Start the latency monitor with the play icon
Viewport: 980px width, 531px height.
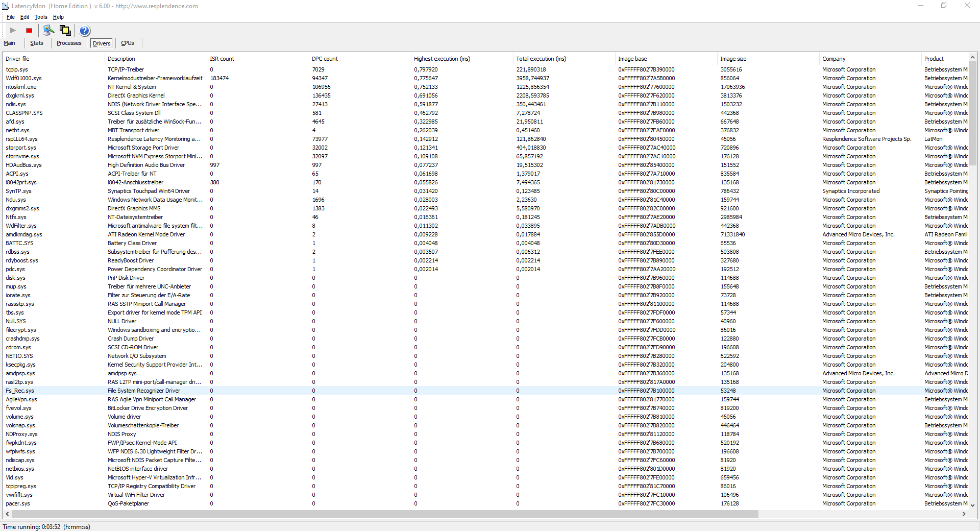coord(13,31)
